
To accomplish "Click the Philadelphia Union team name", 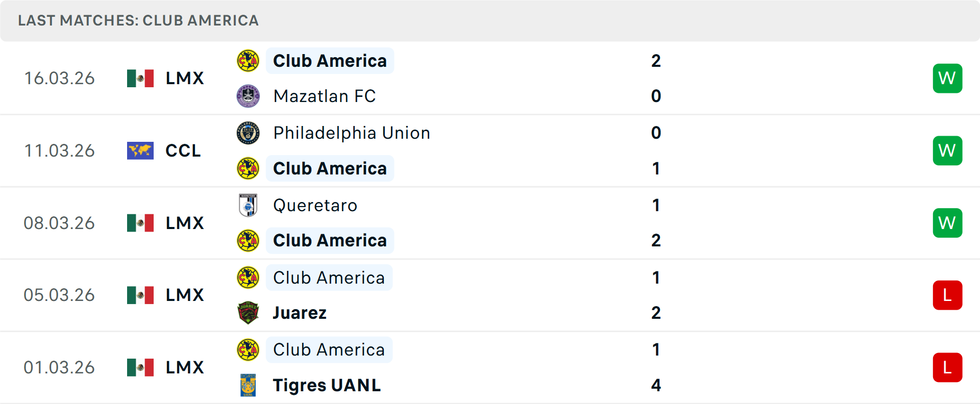I will click(351, 133).
